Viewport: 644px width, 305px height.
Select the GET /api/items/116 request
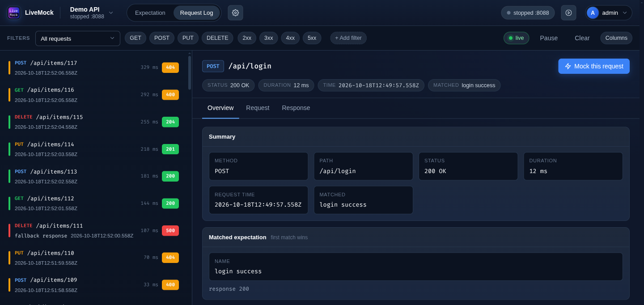click(94, 95)
